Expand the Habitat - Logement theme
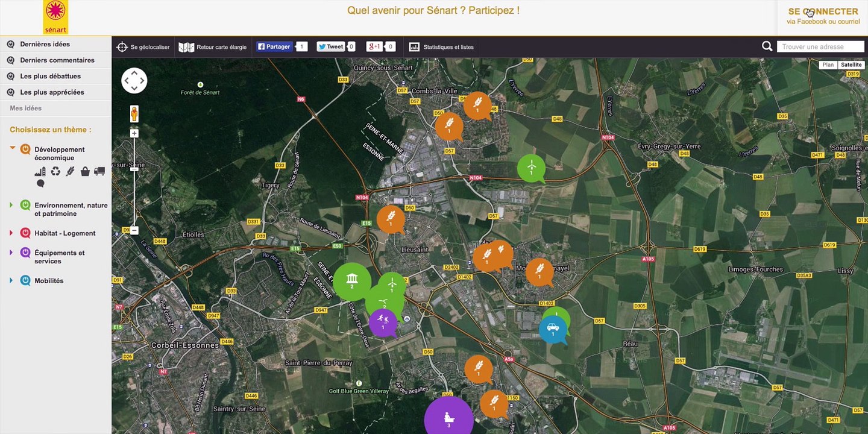 11,233
